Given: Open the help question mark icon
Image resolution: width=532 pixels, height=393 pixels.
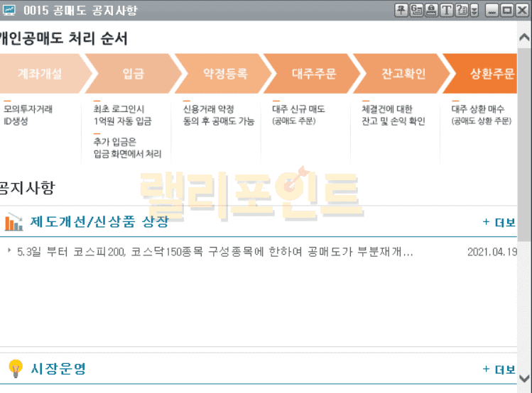Looking at the screenshot, I should (461, 10).
